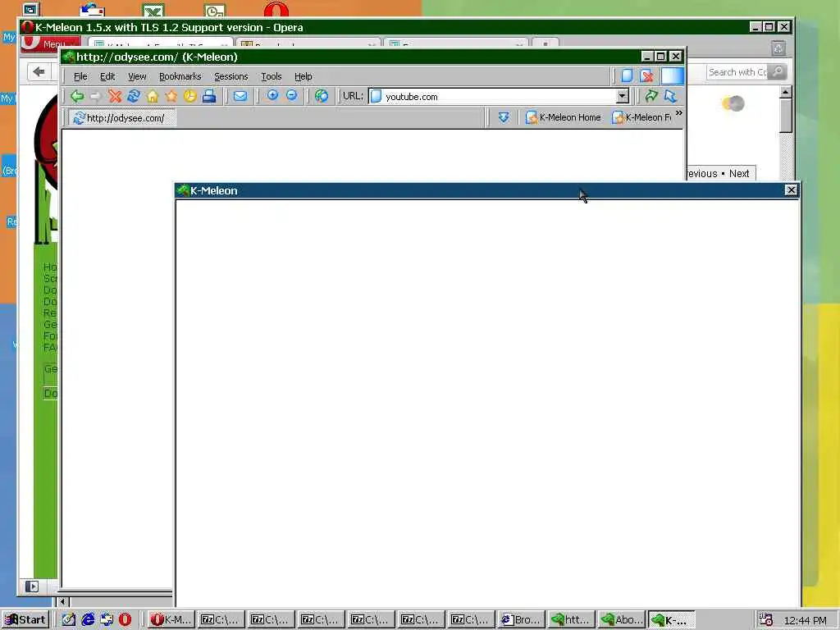This screenshot has width=840, height=630.
Task: Open the Sessions menu
Action: [231, 76]
